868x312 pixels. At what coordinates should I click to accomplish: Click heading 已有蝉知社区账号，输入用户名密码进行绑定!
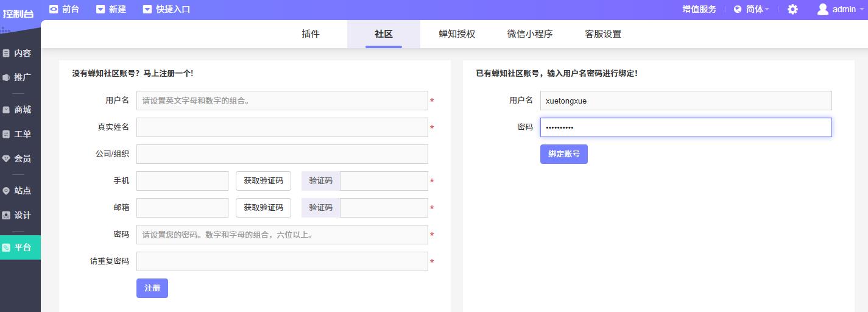click(x=557, y=73)
